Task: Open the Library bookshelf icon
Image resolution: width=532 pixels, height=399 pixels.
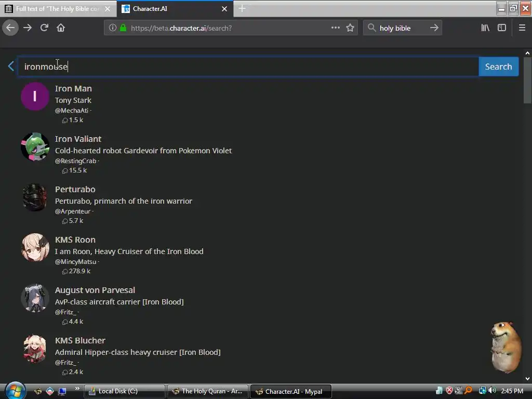Action: coord(485,28)
